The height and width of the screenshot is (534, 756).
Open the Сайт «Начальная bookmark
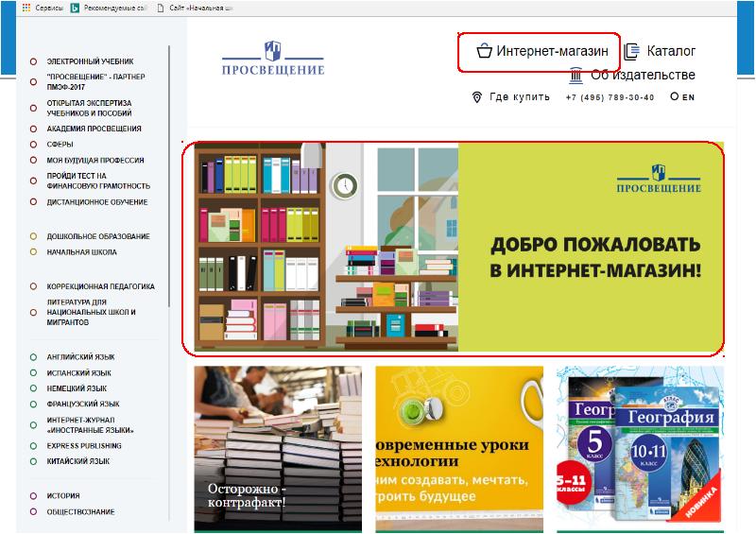(200, 8)
